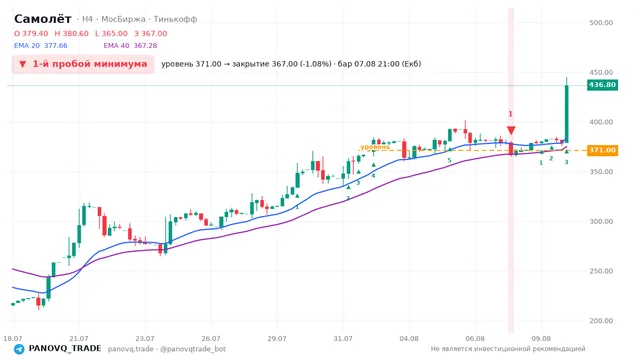The width and height of the screenshot is (640, 360).
Task: Click the 436.80 current price label
Action: tap(602, 85)
